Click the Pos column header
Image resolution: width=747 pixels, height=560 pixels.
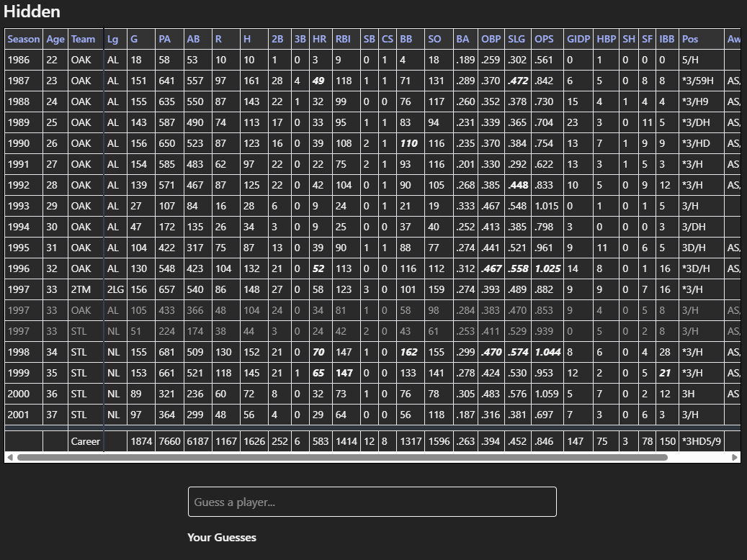[690, 39]
